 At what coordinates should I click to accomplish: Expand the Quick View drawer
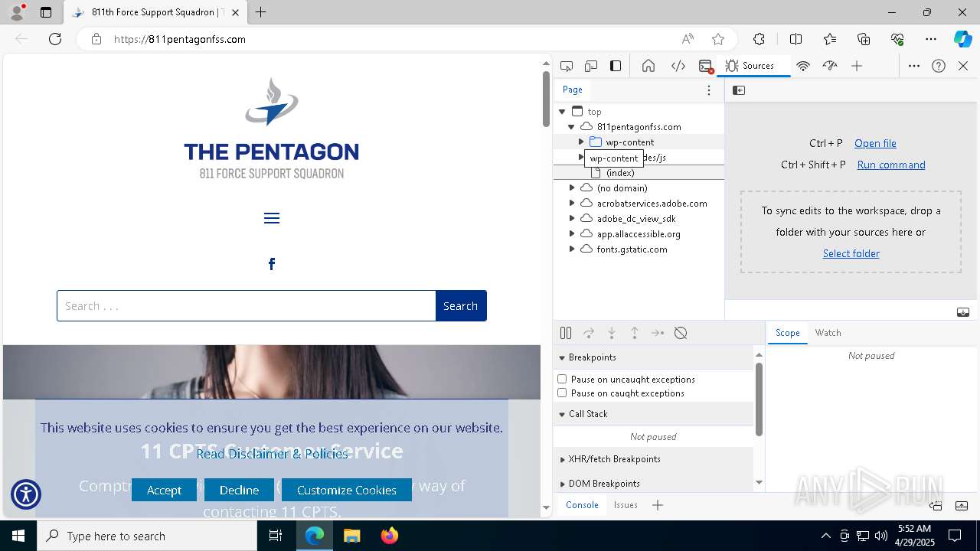(x=962, y=505)
